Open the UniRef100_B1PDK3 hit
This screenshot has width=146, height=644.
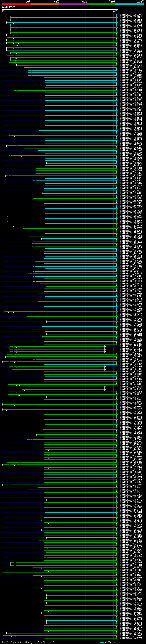pos(131,52)
